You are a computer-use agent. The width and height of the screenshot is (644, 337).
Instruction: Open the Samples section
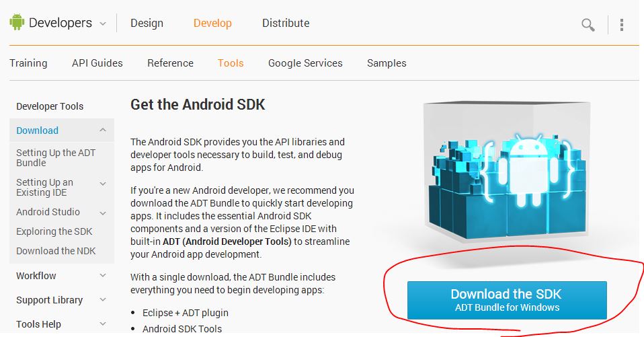point(387,63)
